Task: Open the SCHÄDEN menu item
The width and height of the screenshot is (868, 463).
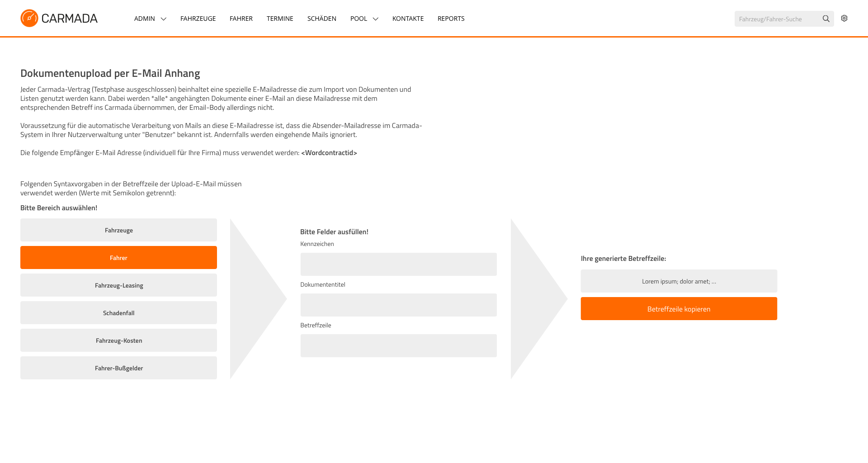Action: pyautogui.click(x=322, y=19)
